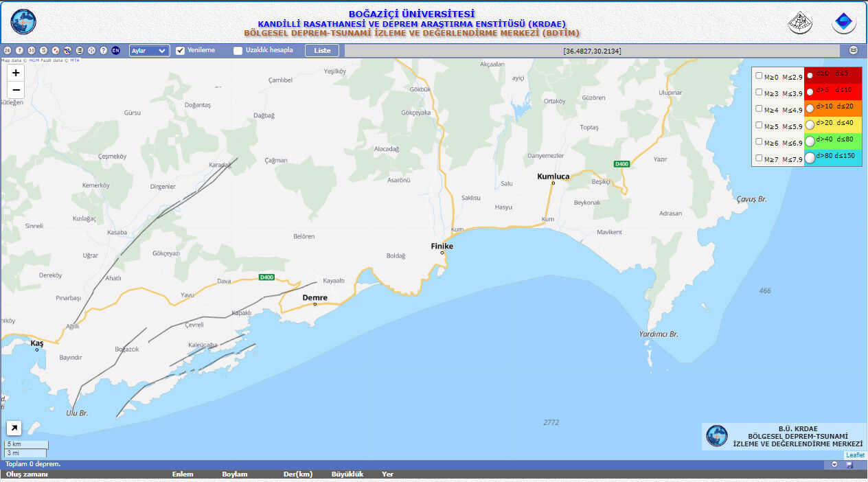Zoom in on the map
This screenshot has height=482, width=868.
tap(16, 73)
